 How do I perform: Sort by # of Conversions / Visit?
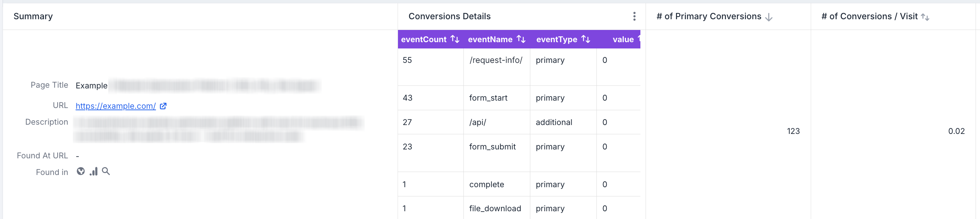[925, 17]
